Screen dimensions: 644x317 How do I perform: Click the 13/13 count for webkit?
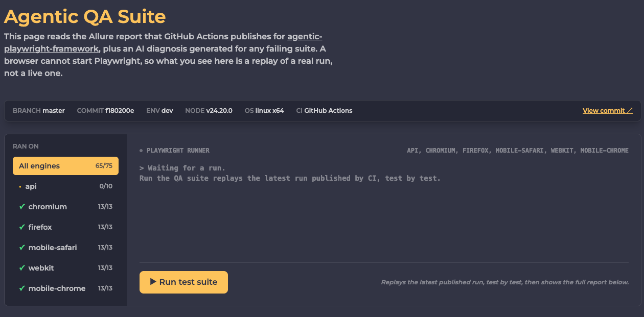tap(105, 268)
